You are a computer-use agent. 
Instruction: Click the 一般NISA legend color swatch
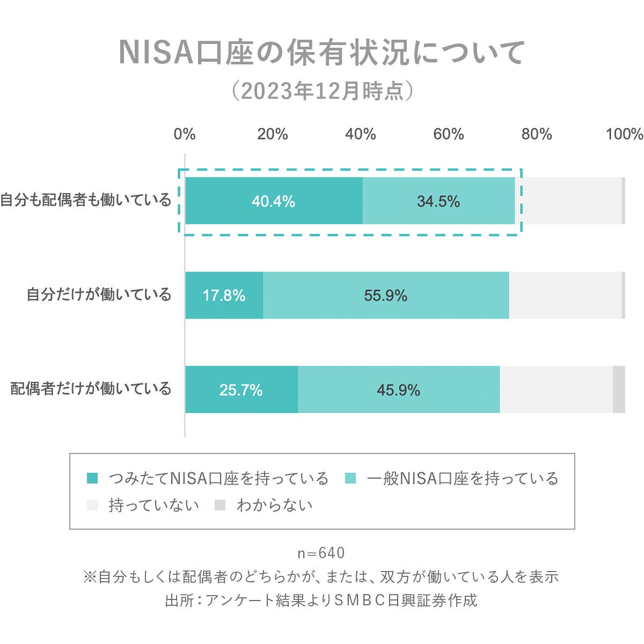pyautogui.click(x=350, y=478)
